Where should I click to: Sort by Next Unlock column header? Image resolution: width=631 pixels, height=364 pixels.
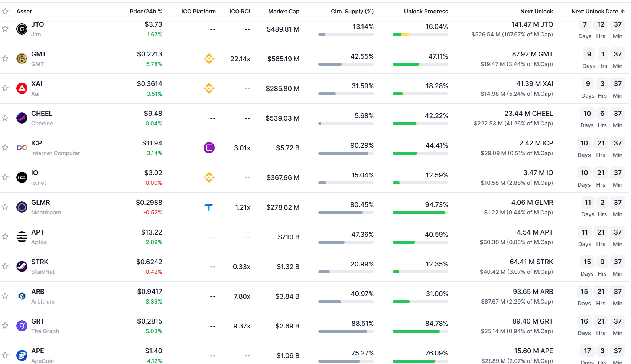coord(537,12)
